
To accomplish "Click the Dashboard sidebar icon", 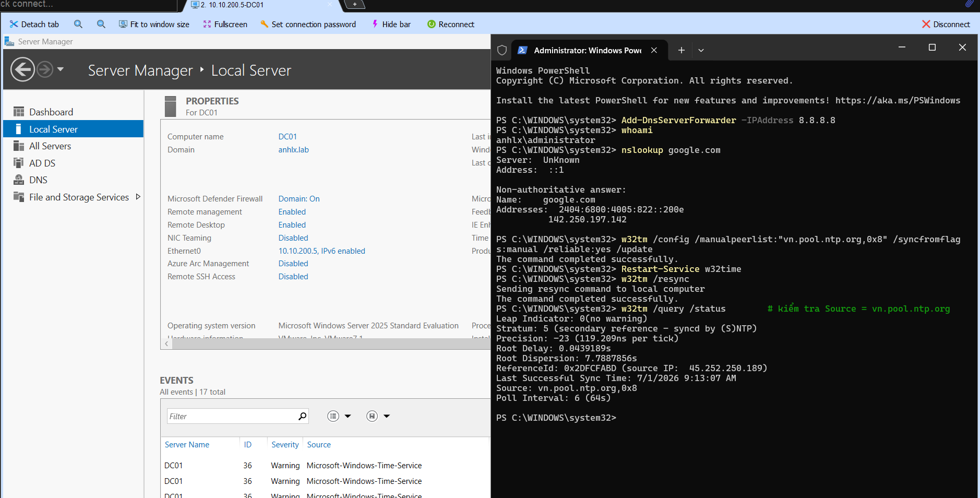I will (x=19, y=112).
